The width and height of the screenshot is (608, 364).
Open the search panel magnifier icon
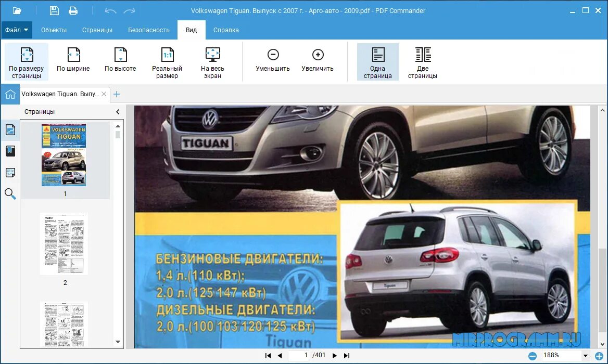(10, 193)
